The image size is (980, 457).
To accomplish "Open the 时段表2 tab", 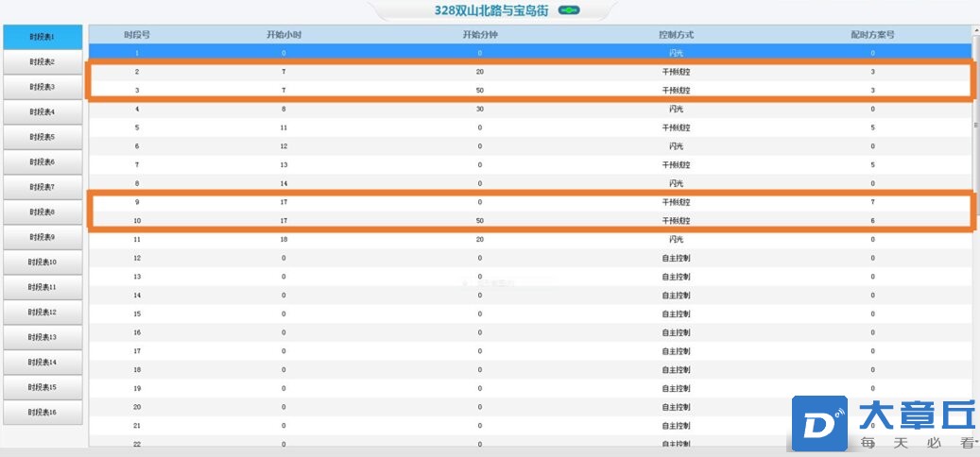I will tap(43, 61).
